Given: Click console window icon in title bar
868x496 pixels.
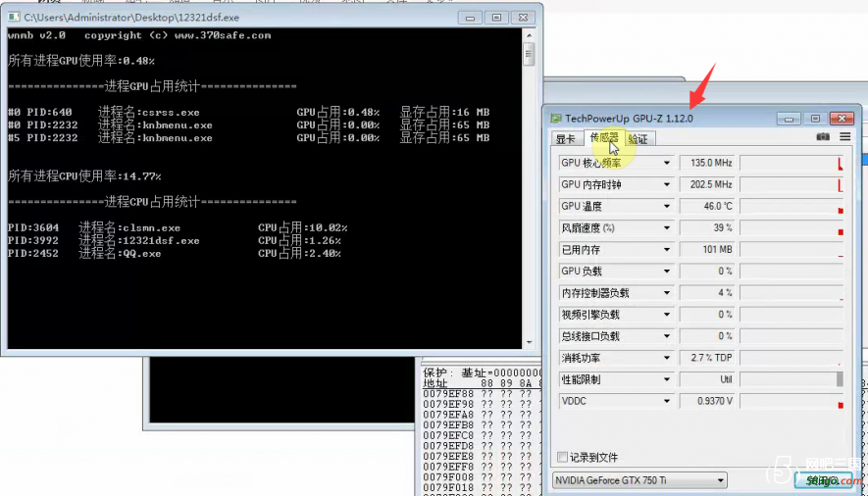Looking at the screenshot, I should [14, 17].
